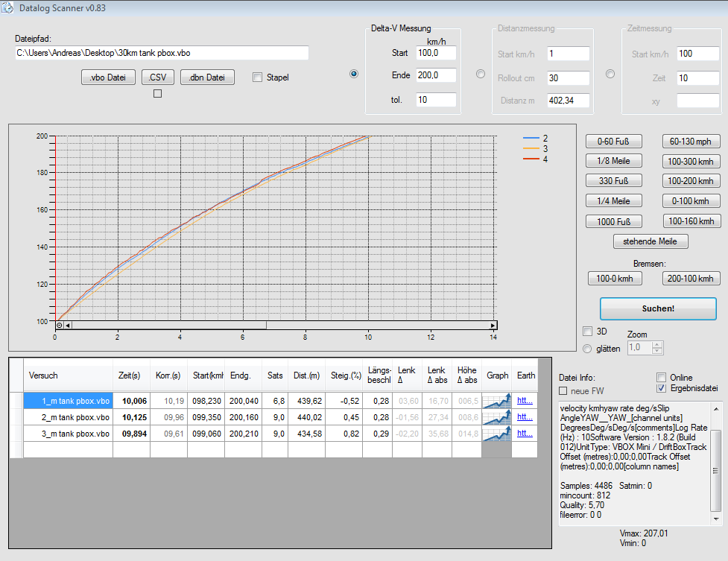The width and height of the screenshot is (728, 561).
Task: Open graph thumbnail for 2_m tank pbox.vbo
Action: [x=497, y=417]
